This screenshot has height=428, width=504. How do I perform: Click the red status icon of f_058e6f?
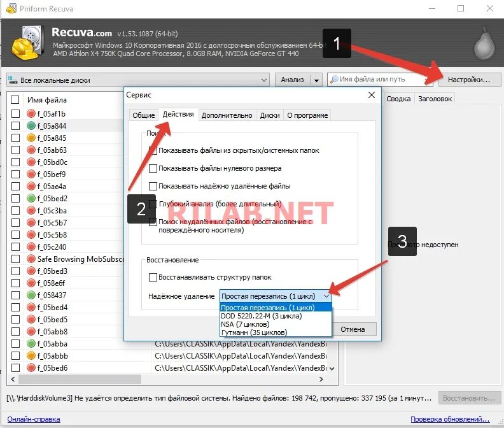click(x=31, y=283)
